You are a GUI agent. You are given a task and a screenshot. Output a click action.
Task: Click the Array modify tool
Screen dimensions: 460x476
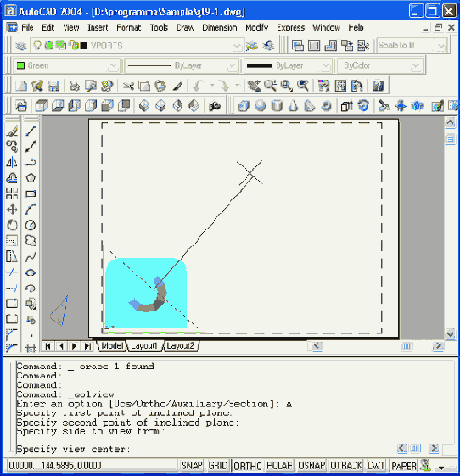12,193
